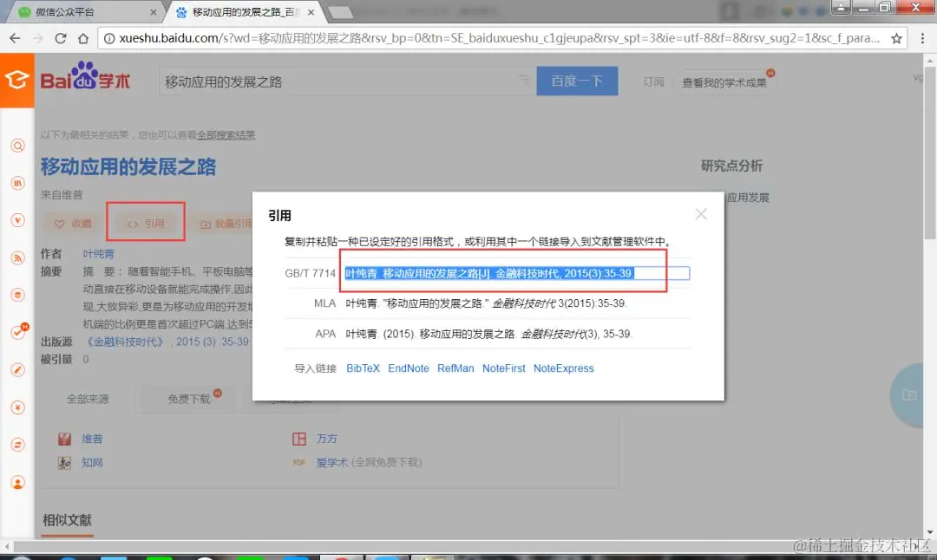Click the Baidu学术 logo
Image resolution: width=937 pixels, height=560 pixels.
tap(85, 75)
